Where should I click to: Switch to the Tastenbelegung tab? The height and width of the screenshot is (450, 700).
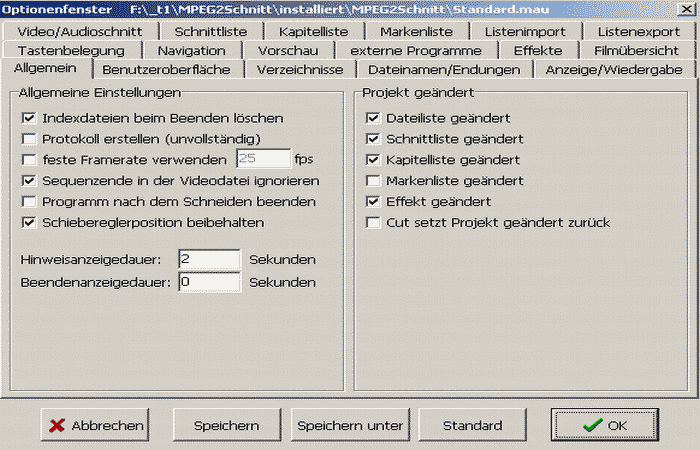(x=71, y=50)
